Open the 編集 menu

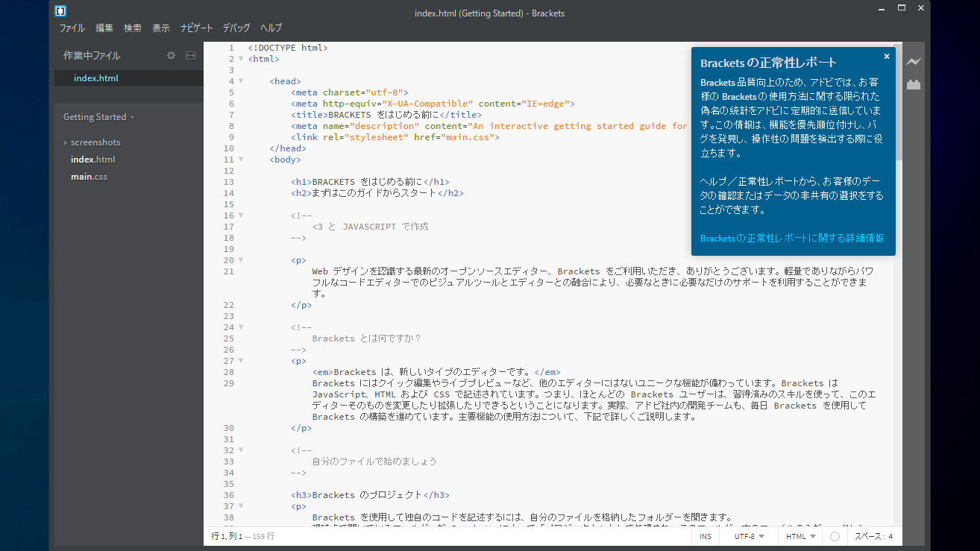[x=104, y=28]
